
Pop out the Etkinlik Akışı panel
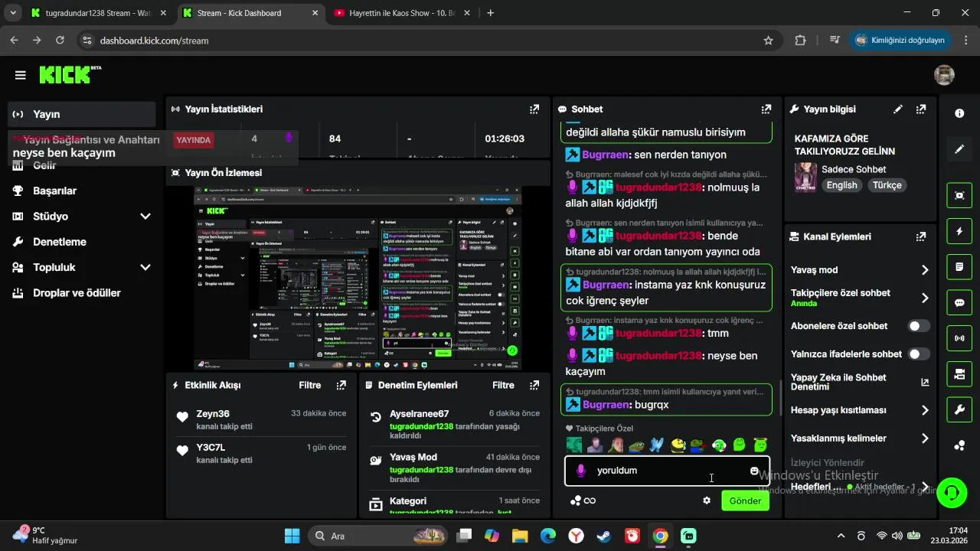[341, 386]
